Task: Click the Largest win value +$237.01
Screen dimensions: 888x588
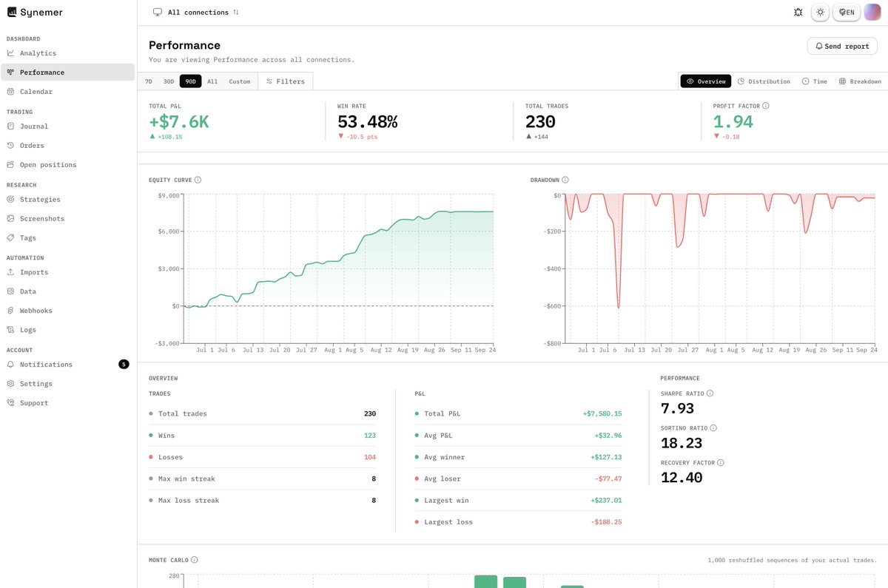Action: click(606, 501)
